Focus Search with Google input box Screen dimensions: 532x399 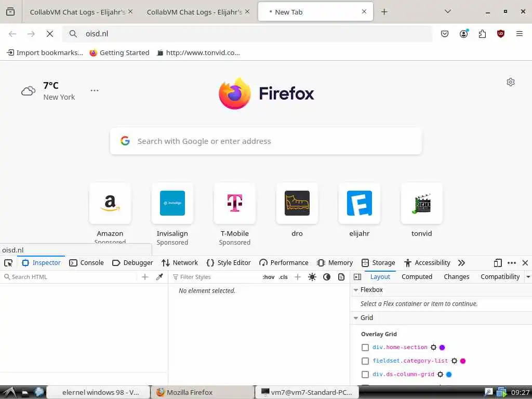[265, 141]
